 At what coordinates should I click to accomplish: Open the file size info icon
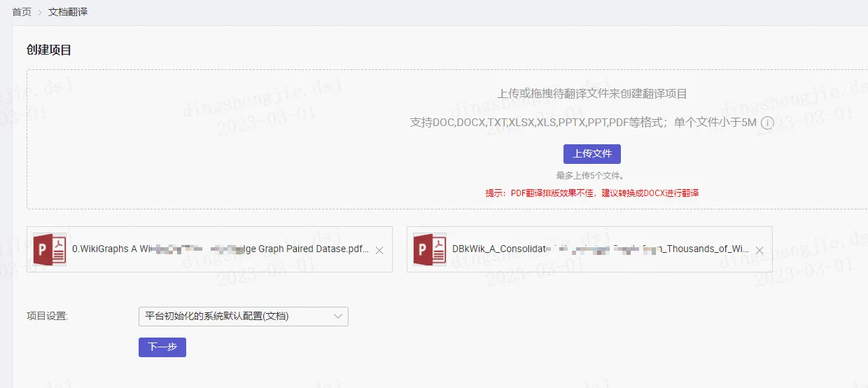point(767,123)
